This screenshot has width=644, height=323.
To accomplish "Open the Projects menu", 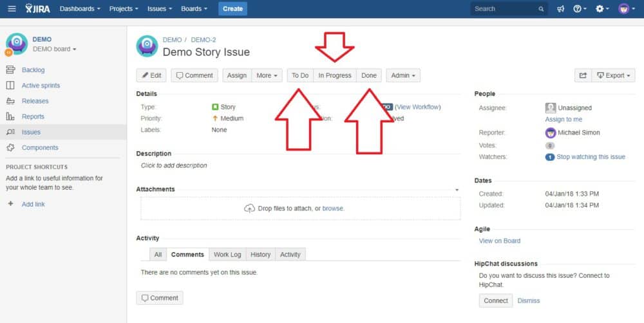I will (x=124, y=8).
